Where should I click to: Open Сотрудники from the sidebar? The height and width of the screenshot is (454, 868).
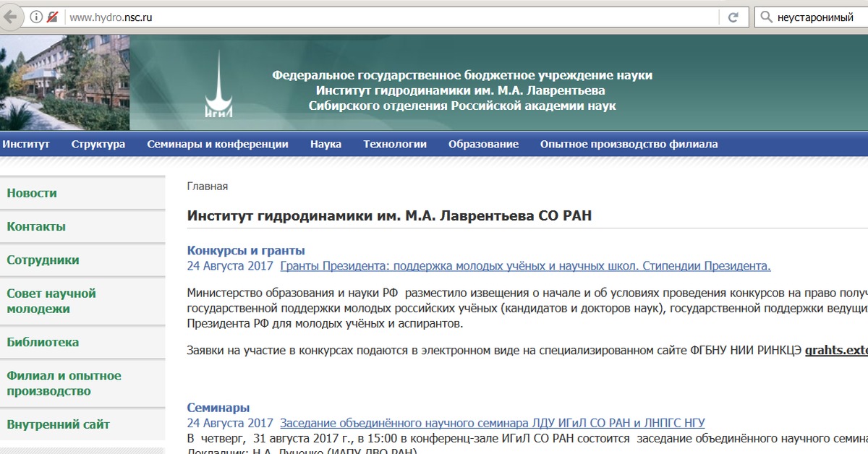coord(43,260)
